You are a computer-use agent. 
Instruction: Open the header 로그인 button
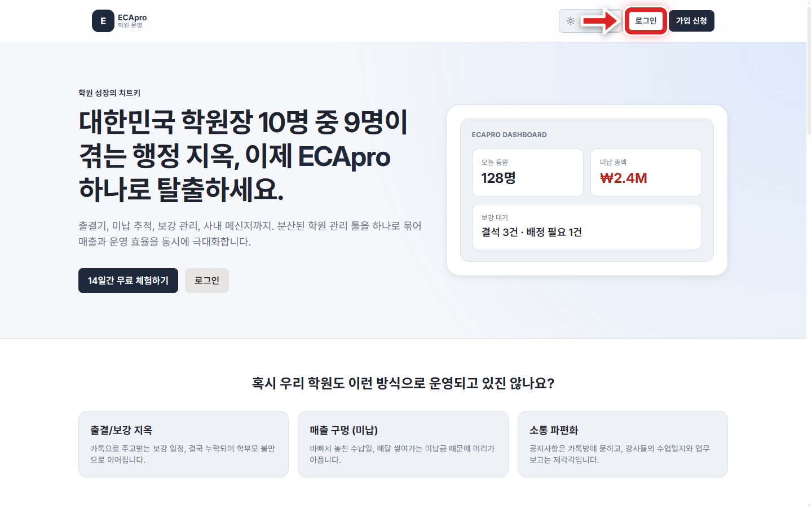(646, 21)
